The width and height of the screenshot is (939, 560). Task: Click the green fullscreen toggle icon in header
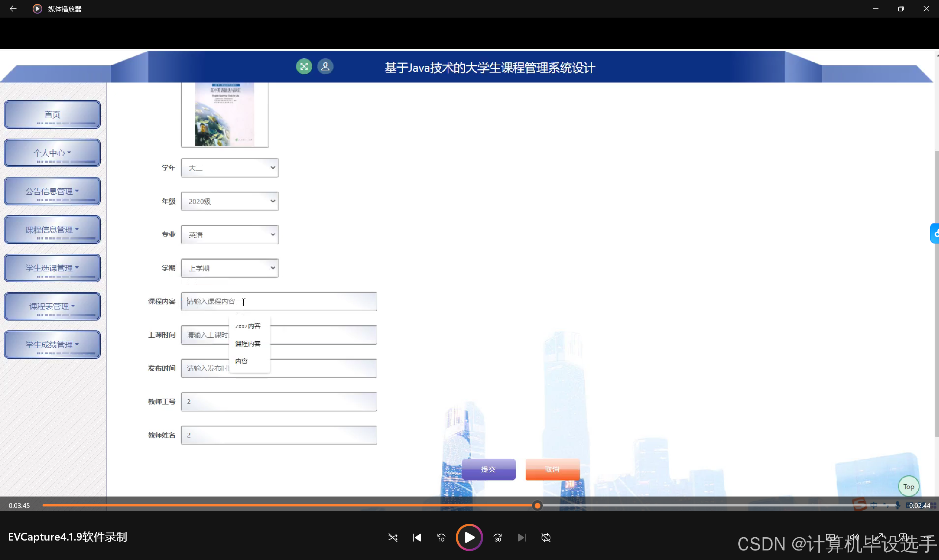tap(304, 67)
